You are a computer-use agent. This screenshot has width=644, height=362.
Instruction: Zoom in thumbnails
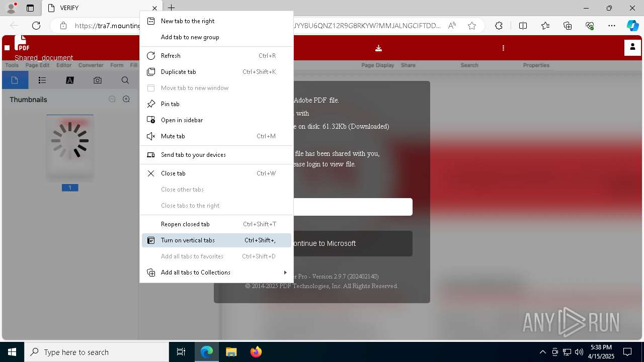click(126, 100)
